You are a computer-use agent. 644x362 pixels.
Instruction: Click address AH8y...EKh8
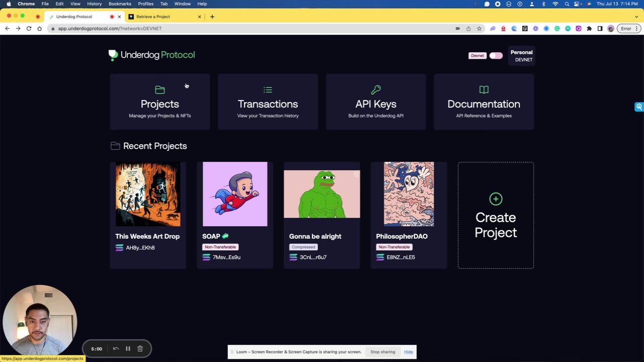[x=140, y=248]
